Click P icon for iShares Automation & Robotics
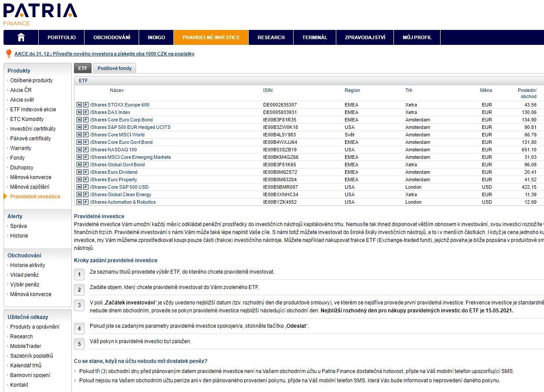Screen dimensions: 544x392 point(86,202)
